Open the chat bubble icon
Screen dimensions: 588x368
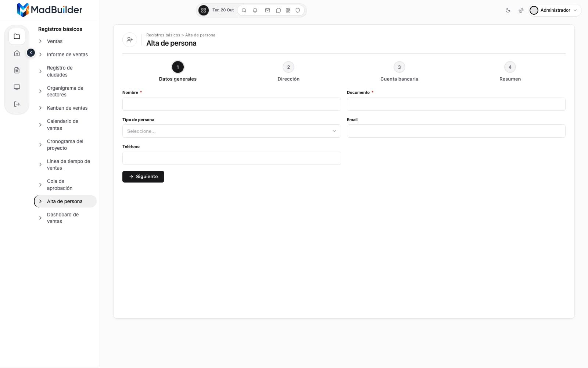279,10
